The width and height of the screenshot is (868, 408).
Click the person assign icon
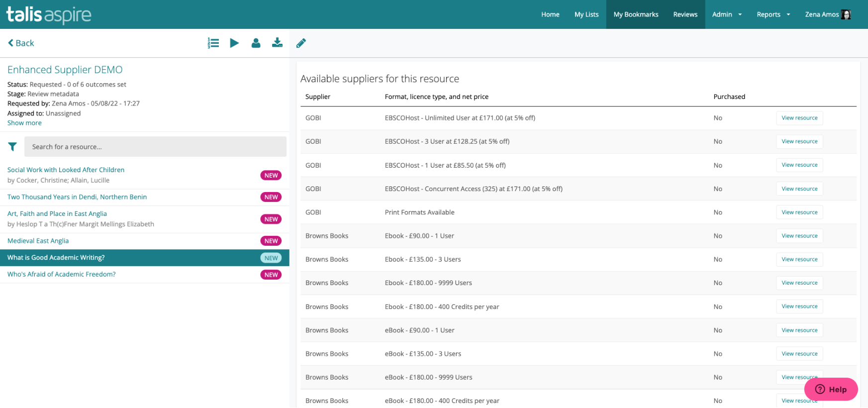click(x=256, y=43)
